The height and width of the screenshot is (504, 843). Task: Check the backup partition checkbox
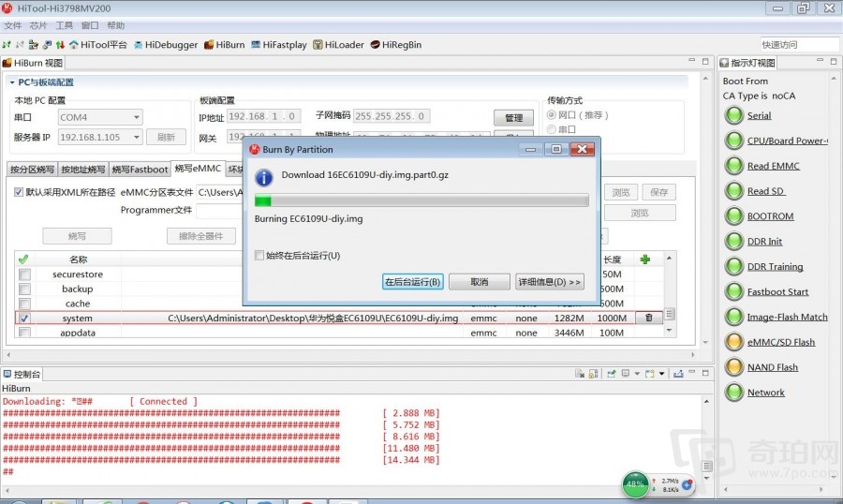(24, 289)
